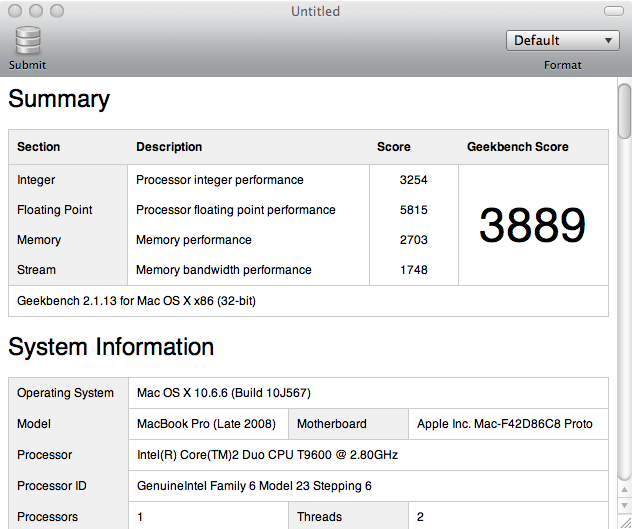
Task: Click the minimize window button
Action: pyautogui.click(x=36, y=11)
